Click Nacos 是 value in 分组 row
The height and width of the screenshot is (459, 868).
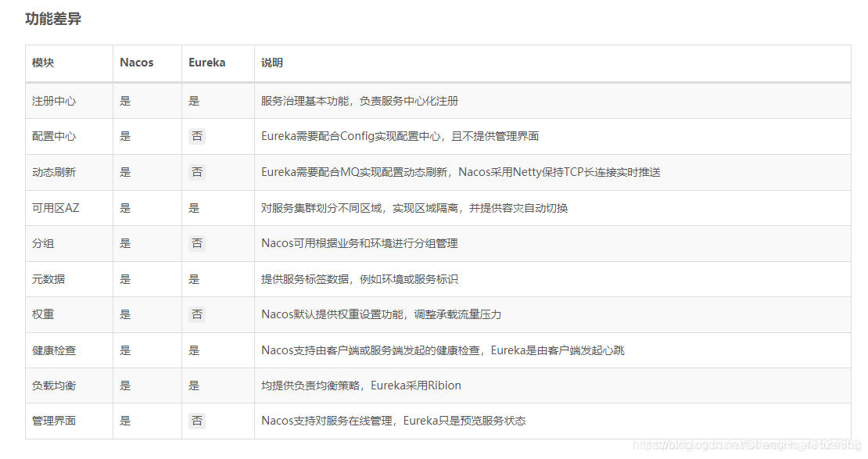(125, 243)
